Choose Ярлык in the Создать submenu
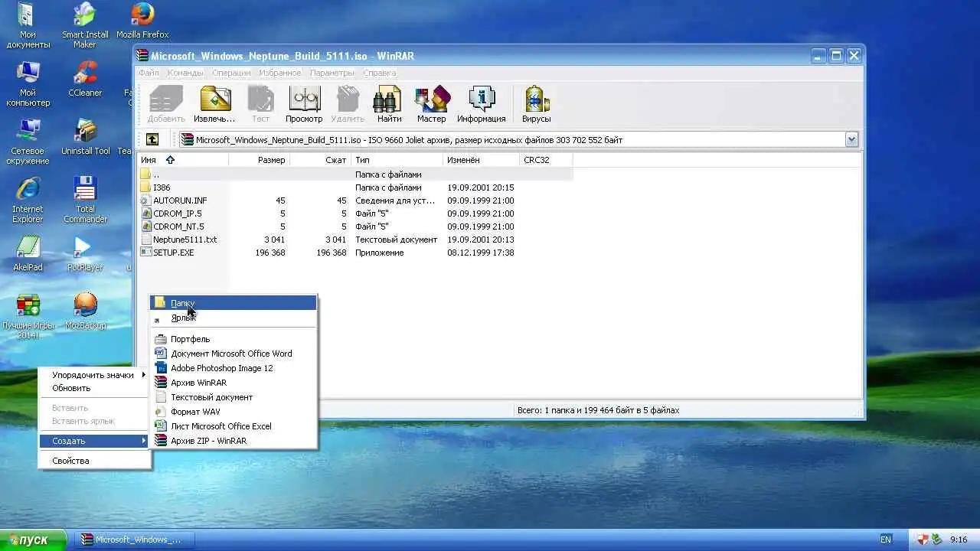The image size is (980, 551). (233, 318)
